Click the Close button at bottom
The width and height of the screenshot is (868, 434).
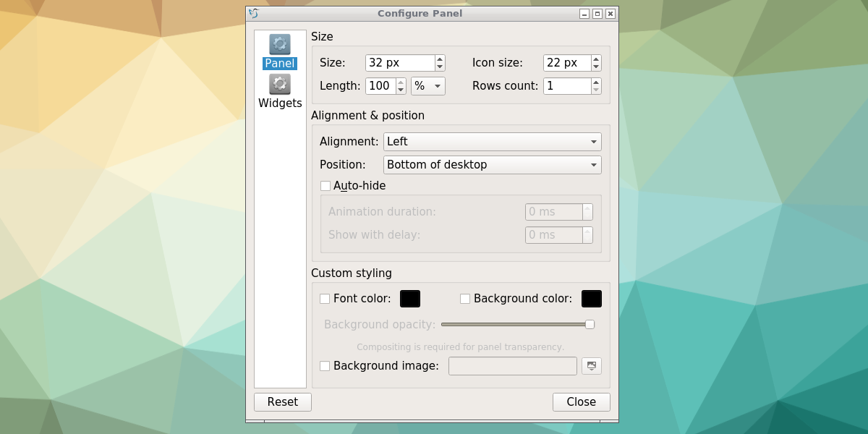pyautogui.click(x=582, y=402)
